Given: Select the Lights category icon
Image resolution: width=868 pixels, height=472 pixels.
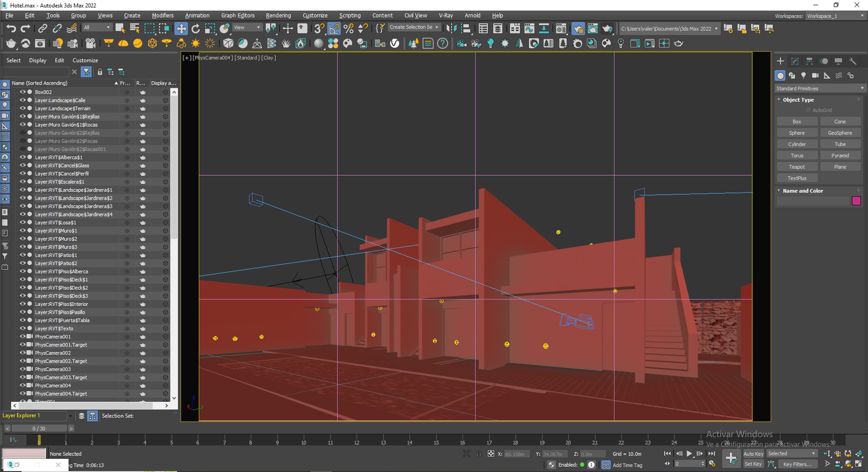Looking at the screenshot, I should click(803, 76).
